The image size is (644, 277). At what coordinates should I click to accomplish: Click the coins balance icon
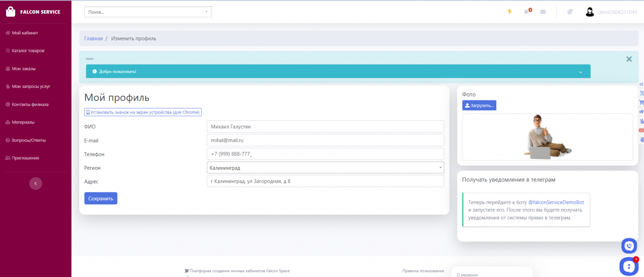(x=570, y=12)
